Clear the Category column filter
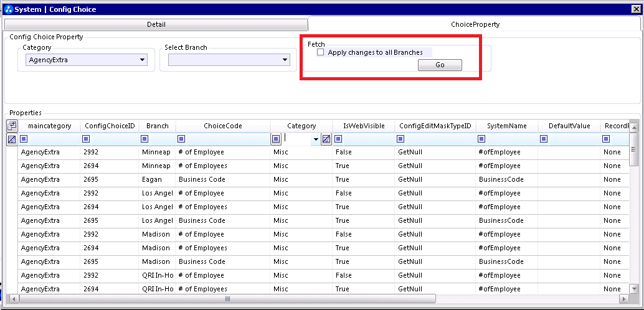The height and width of the screenshot is (310, 644). pos(326,139)
